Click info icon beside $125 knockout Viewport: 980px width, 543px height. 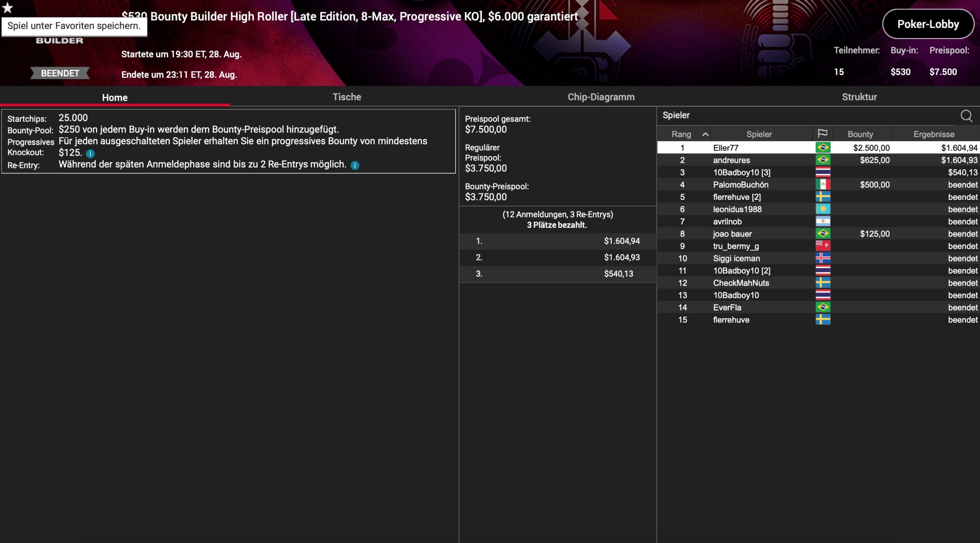pyautogui.click(x=90, y=154)
